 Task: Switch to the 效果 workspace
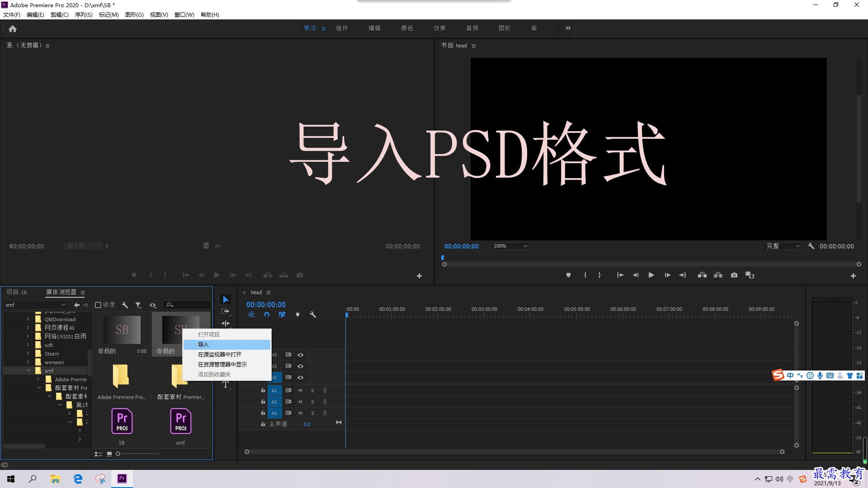pos(439,28)
